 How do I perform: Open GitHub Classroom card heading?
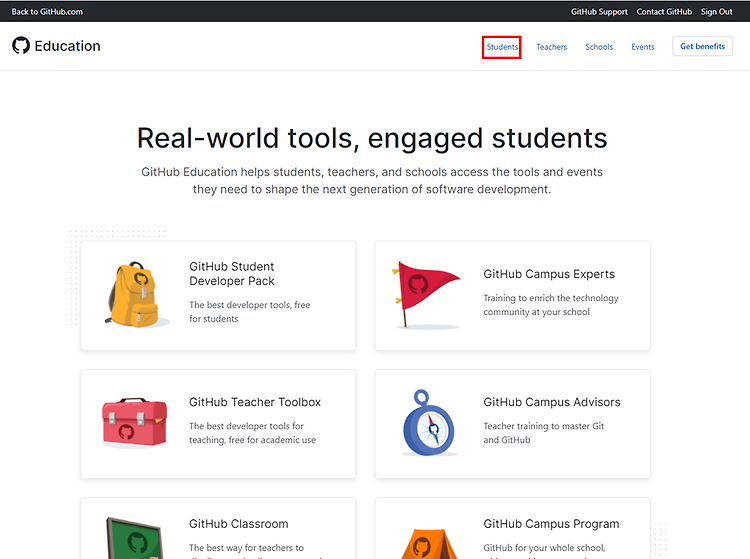(239, 524)
